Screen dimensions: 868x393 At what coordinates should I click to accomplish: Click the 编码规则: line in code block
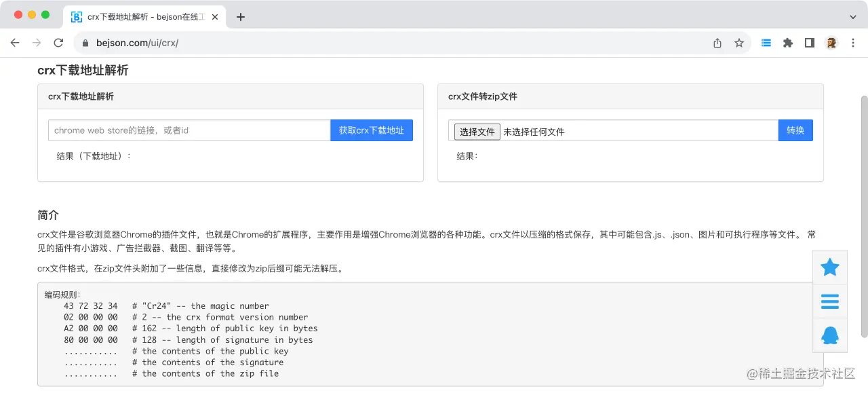(62, 295)
